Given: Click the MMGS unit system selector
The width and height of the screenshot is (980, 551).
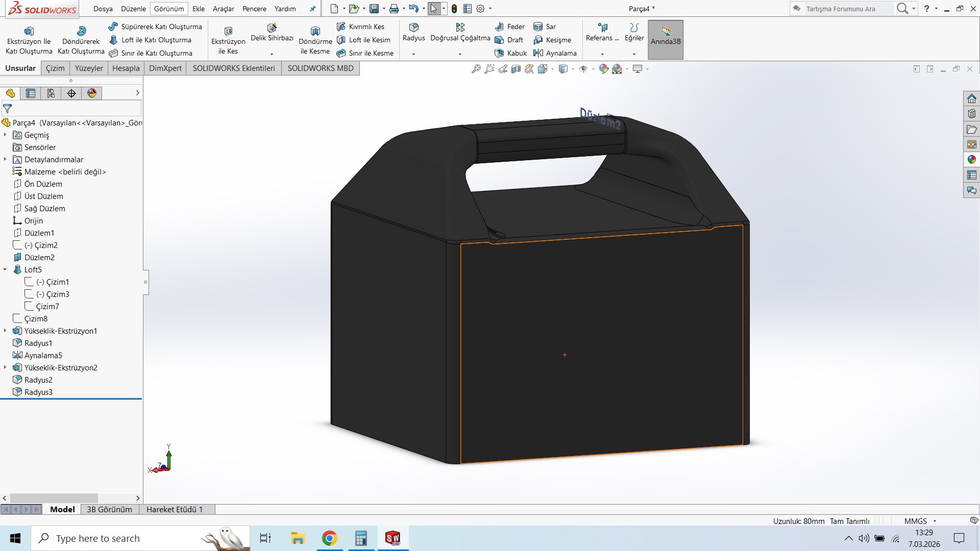Looking at the screenshot, I should click(920, 521).
